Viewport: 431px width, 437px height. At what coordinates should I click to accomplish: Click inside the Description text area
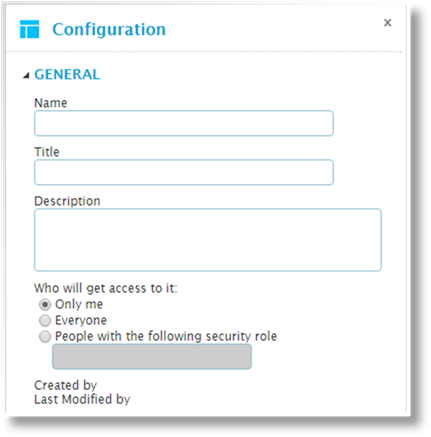tap(208, 240)
